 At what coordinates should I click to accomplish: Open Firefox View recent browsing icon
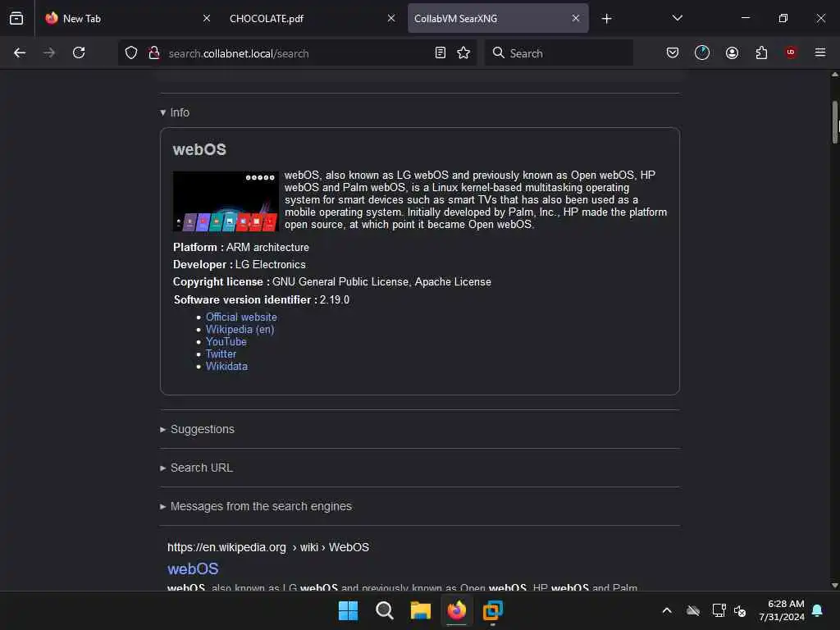coord(16,18)
